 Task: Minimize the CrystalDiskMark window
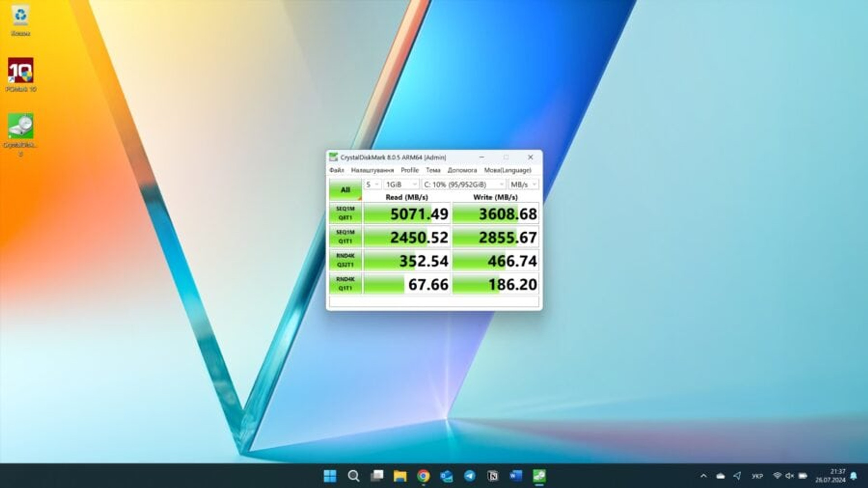click(482, 157)
